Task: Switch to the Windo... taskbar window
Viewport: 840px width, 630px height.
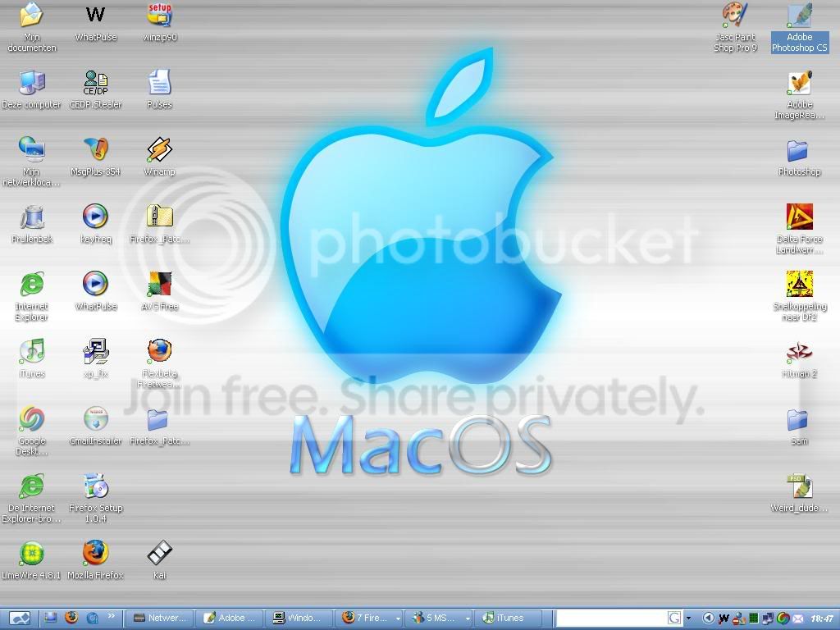Action: click(299, 619)
